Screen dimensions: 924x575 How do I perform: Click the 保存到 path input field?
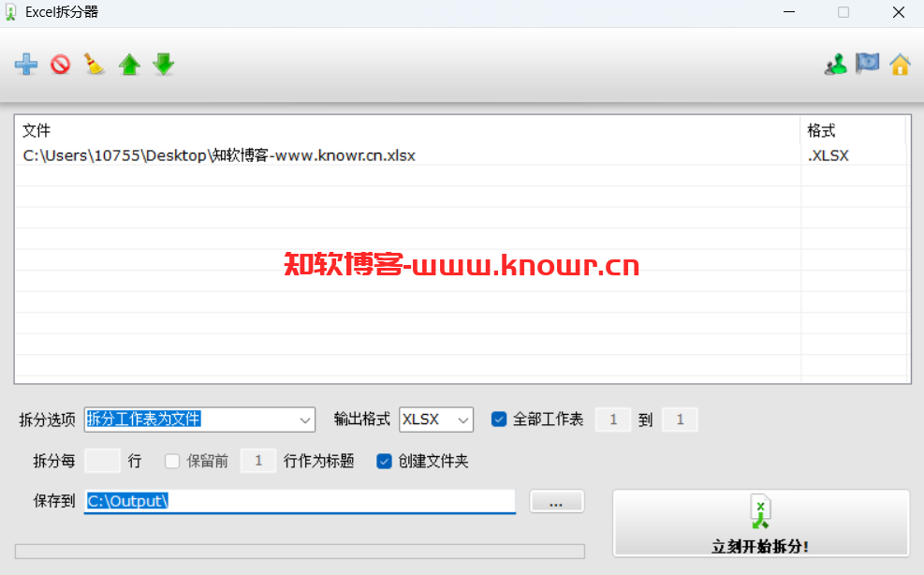(300, 501)
